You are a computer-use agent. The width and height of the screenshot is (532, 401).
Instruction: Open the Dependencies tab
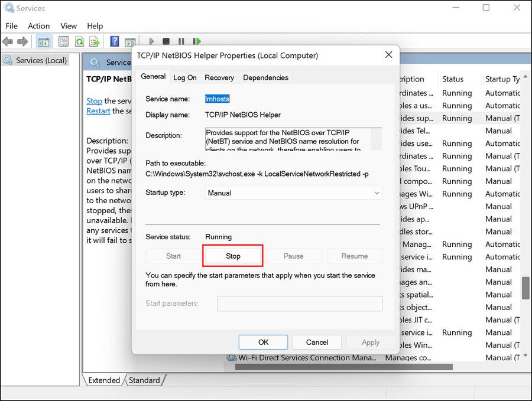(265, 77)
